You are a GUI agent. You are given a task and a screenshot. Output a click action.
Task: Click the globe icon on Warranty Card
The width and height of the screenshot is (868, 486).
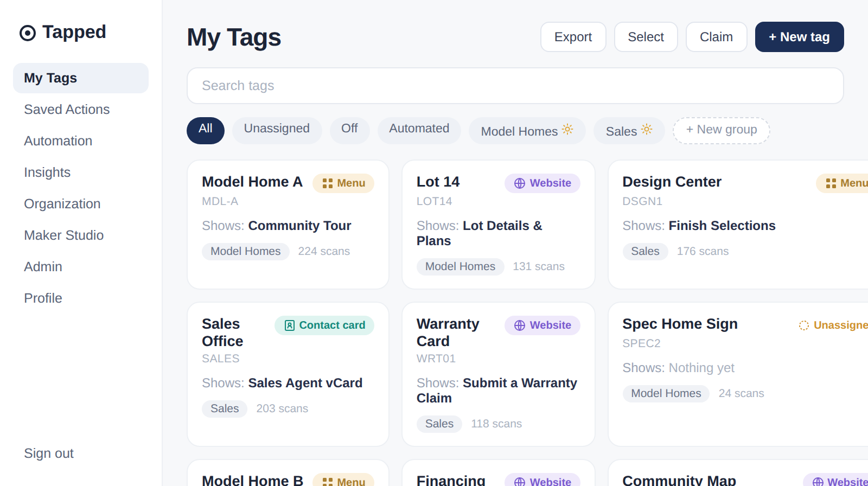[520, 325]
